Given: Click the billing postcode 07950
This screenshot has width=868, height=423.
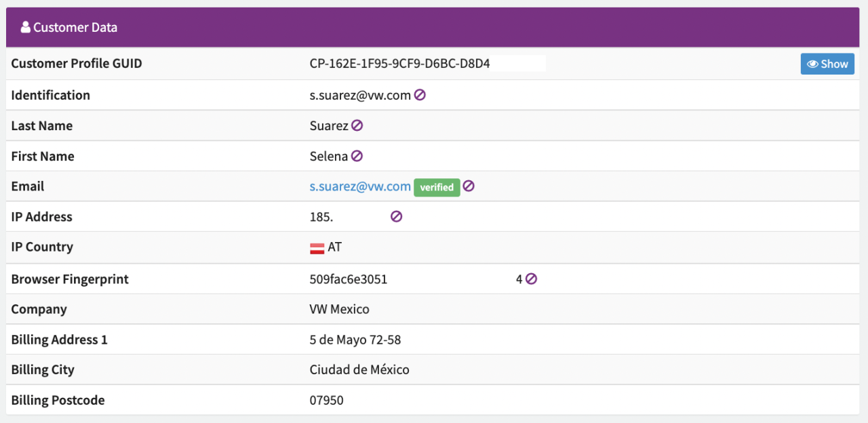Looking at the screenshot, I should pos(326,401).
